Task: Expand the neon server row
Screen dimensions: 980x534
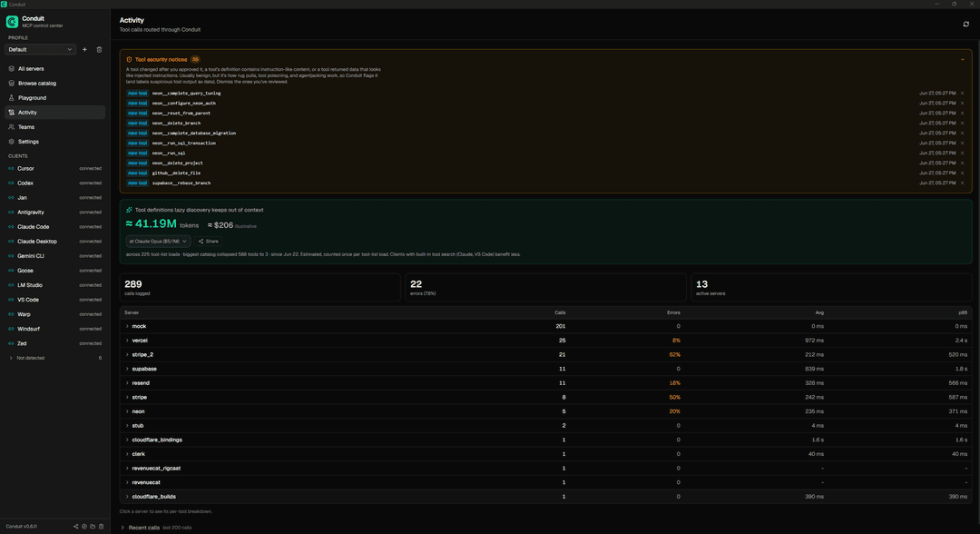Action: coord(544,411)
